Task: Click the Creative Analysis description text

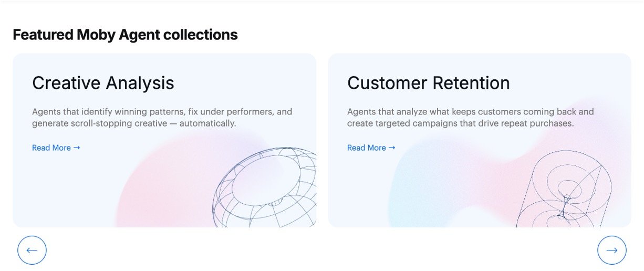Action: coord(162,118)
